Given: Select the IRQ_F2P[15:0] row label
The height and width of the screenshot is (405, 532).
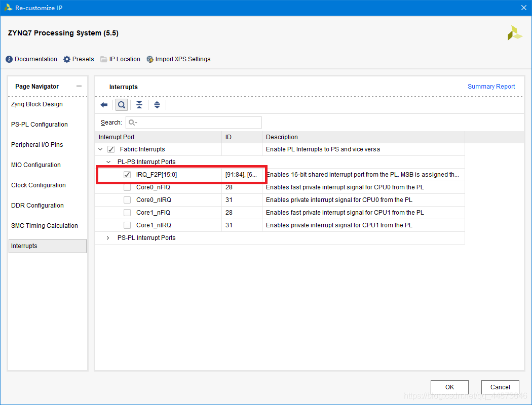Looking at the screenshot, I should point(157,175).
